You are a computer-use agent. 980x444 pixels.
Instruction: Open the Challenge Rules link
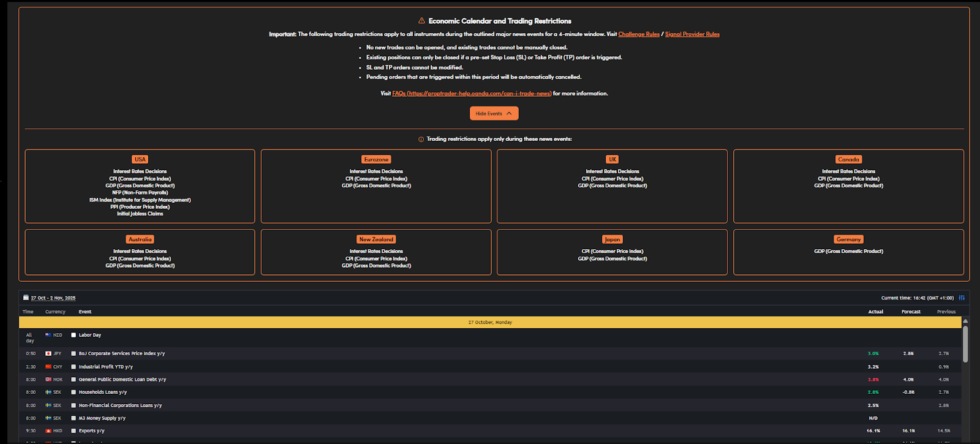(x=639, y=34)
